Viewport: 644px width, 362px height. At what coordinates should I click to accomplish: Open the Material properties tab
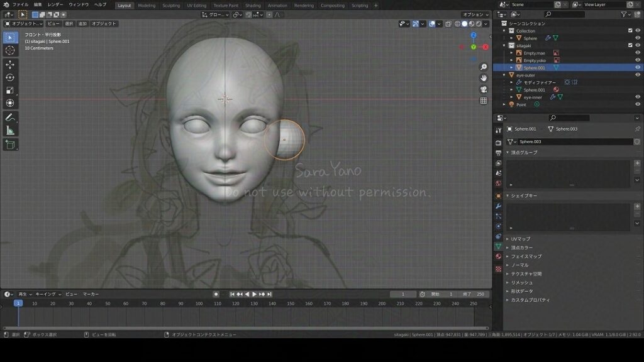(498, 256)
